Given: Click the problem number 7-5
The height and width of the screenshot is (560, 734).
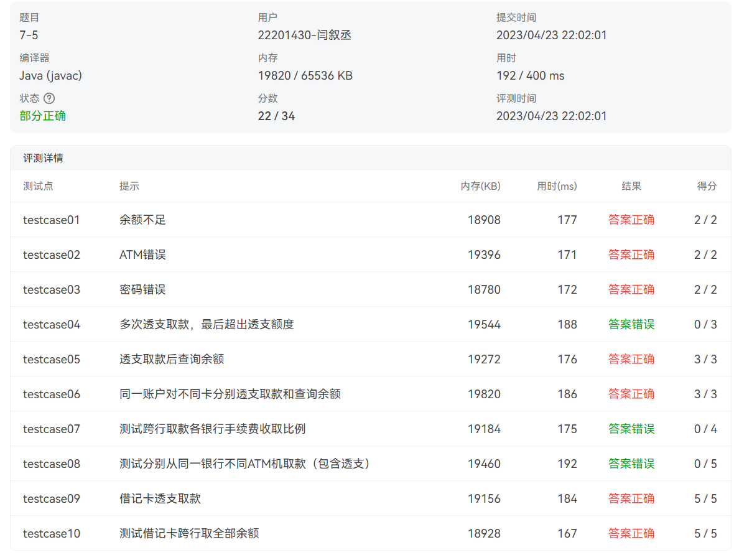Looking at the screenshot, I should coord(29,35).
